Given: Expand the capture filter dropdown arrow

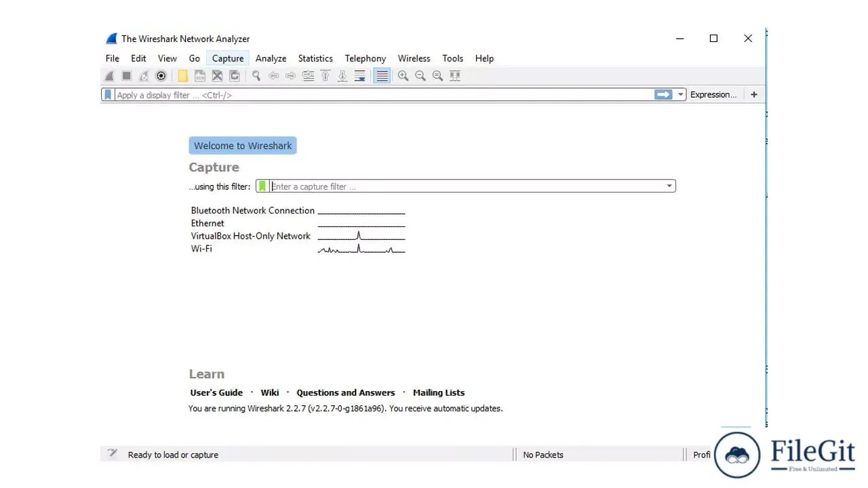Looking at the screenshot, I should [x=669, y=186].
